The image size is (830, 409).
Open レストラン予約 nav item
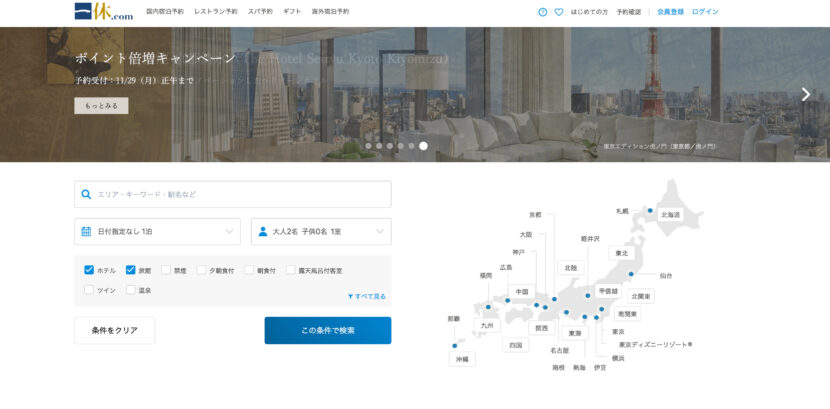[215, 12]
